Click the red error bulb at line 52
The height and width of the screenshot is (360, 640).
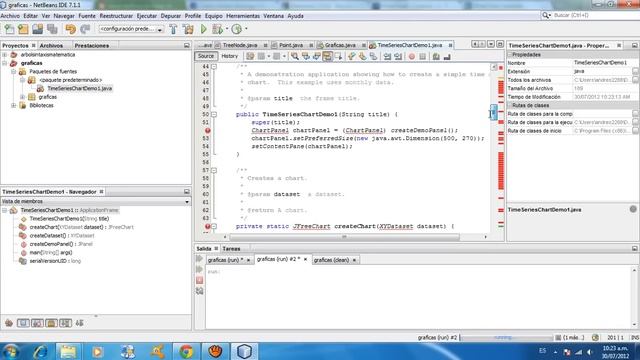point(207,131)
